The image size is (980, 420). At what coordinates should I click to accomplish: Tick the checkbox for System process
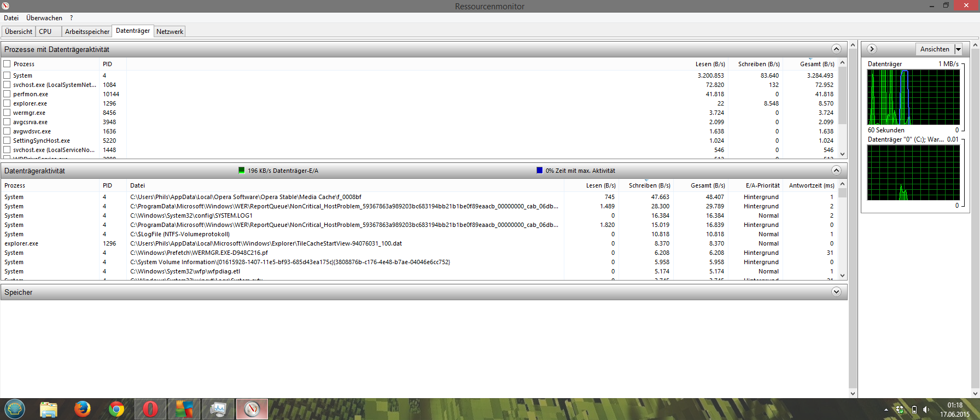pos(7,75)
